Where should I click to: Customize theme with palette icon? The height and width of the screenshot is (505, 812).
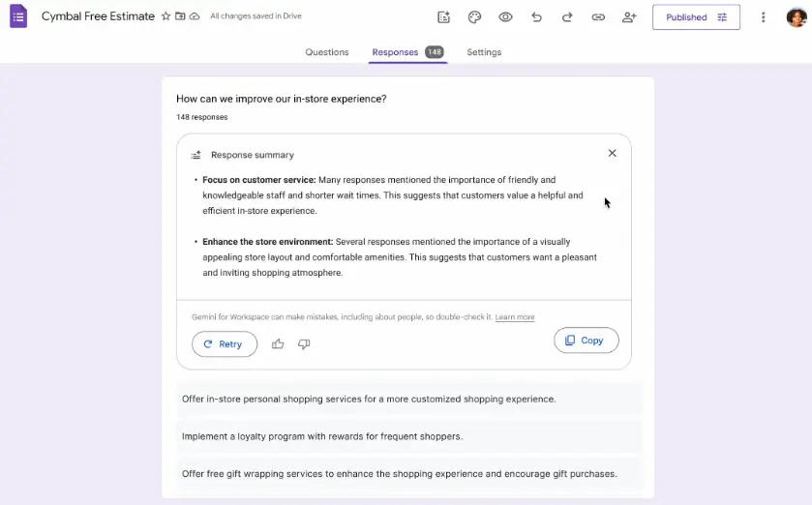point(474,17)
